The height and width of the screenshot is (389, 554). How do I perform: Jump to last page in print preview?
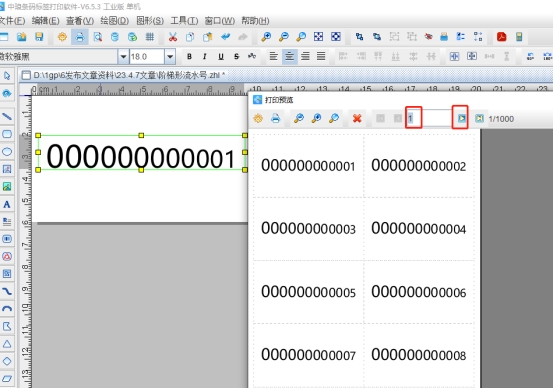[x=479, y=118]
